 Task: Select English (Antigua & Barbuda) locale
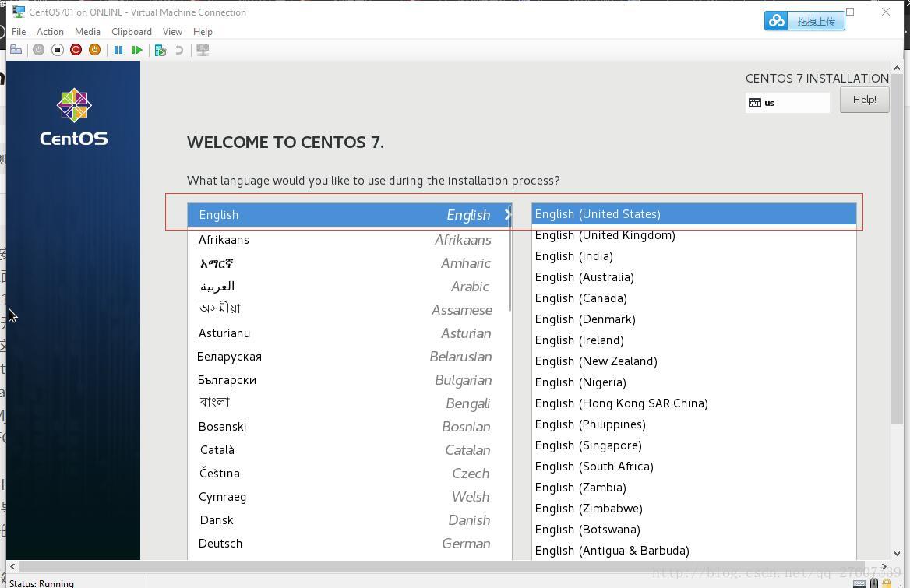click(693, 551)
